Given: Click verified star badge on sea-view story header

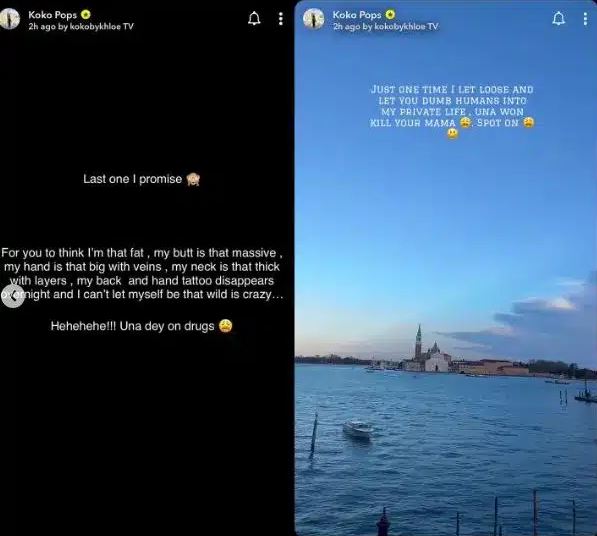Looking at the screenshot, I should [390, 14].
